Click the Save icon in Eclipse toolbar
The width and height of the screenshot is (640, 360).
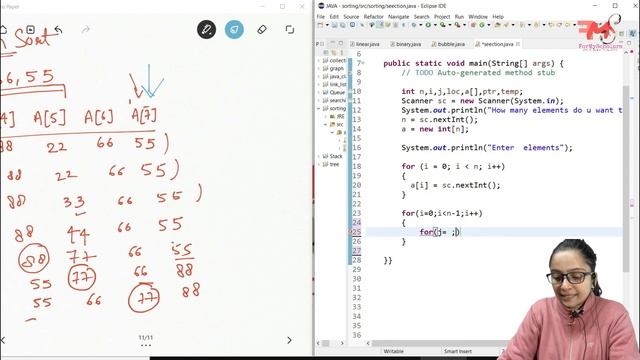click(334, 25)
